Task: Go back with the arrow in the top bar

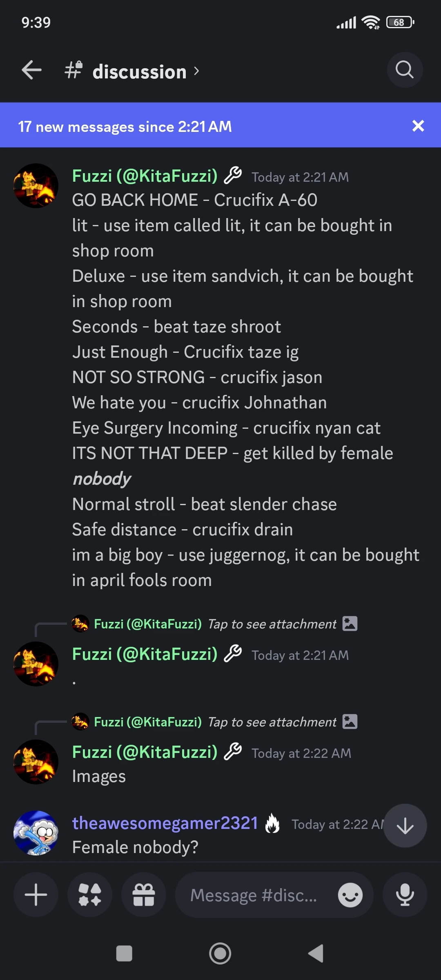Action: pyautogui.click(x=31, y=70)
